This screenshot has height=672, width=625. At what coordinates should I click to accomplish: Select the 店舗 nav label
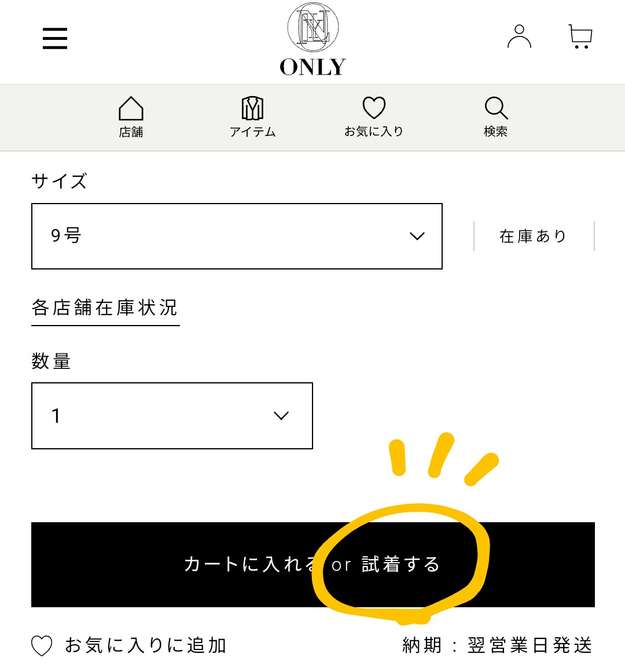point(131,132)
